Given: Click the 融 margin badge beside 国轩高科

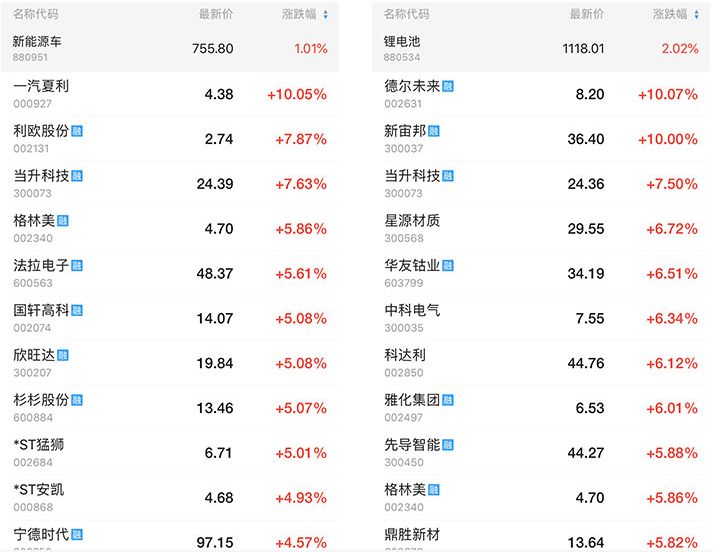Looking at the screenshot, I should [x=77, y=311].
